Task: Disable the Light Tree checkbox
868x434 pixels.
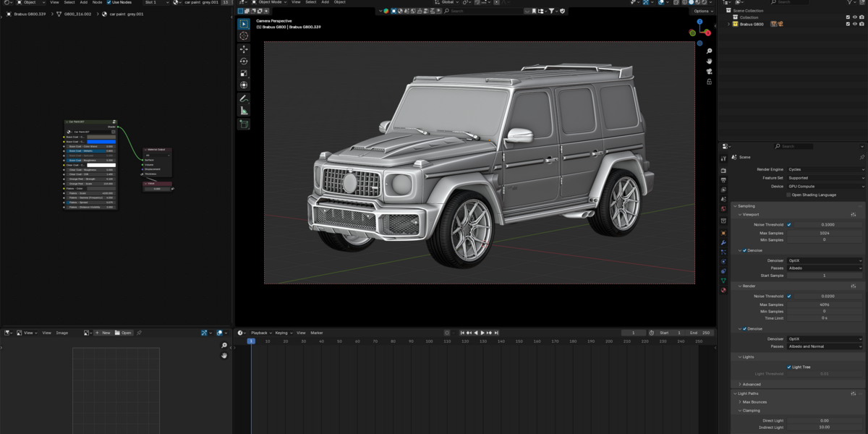Action: [x=789, y=367]
